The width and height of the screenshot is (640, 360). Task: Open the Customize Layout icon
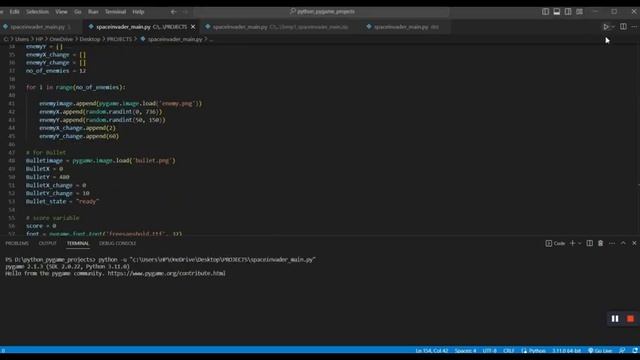(580, 12)
